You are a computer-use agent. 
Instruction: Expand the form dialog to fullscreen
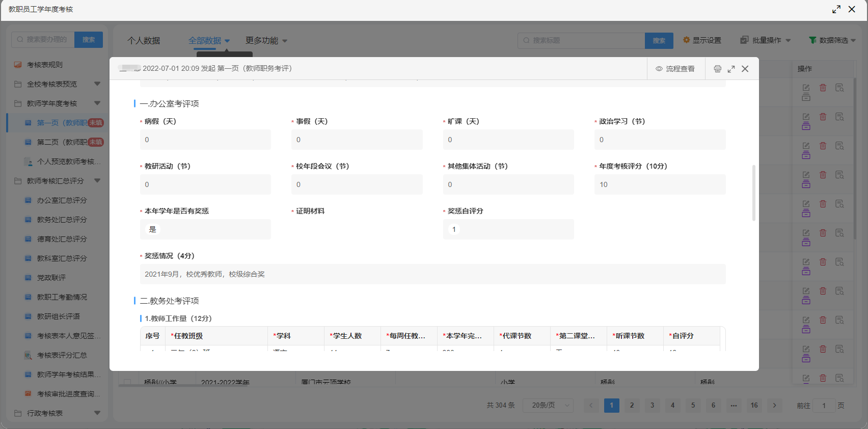[x=731, y=69]
